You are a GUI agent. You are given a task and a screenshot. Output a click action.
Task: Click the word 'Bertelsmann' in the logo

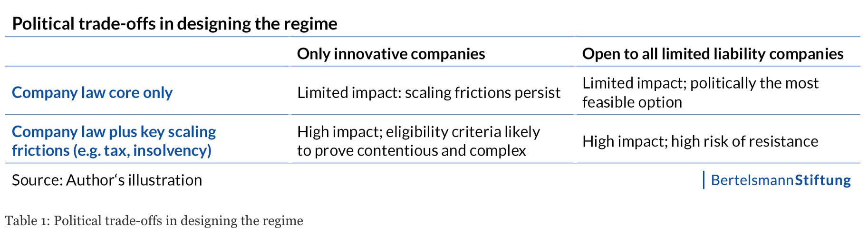[x=752, y=180]
